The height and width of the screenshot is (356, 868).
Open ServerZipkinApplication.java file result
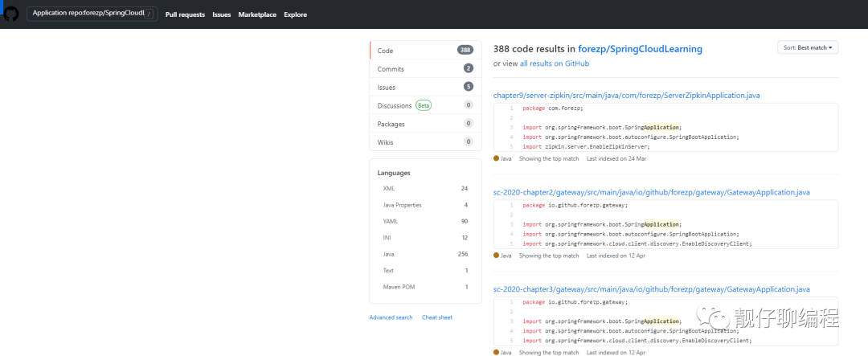click(627, 96)
